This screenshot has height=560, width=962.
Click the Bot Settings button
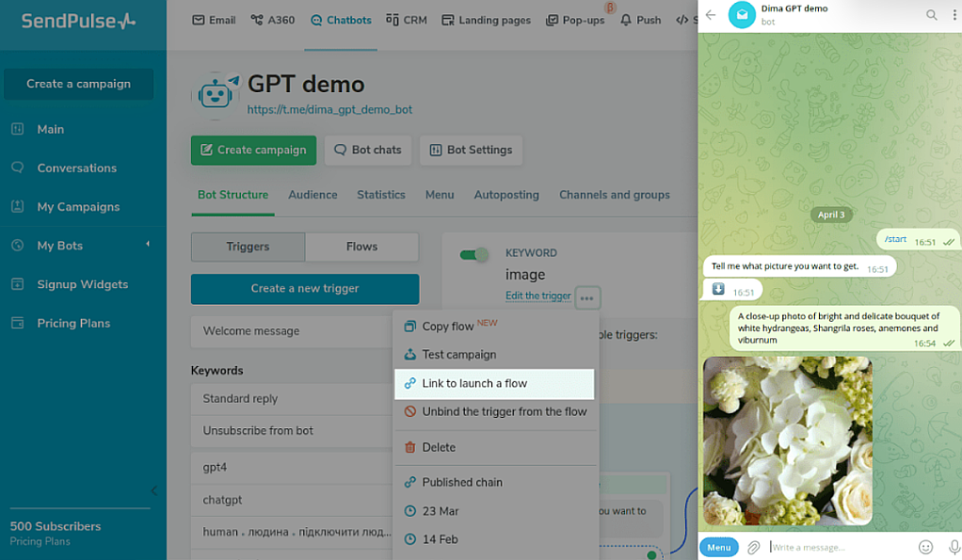pyautogui.click(x=472, y=151)
